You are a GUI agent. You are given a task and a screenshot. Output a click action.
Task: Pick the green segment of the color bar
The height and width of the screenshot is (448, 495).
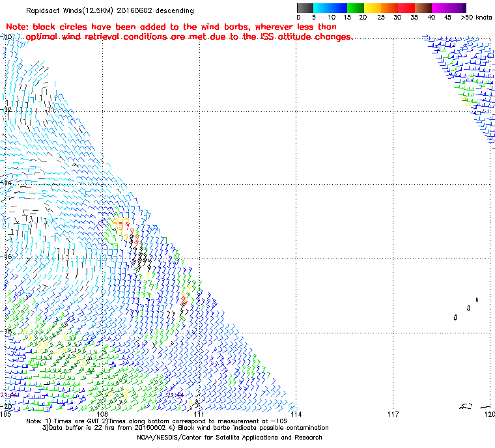356,8
